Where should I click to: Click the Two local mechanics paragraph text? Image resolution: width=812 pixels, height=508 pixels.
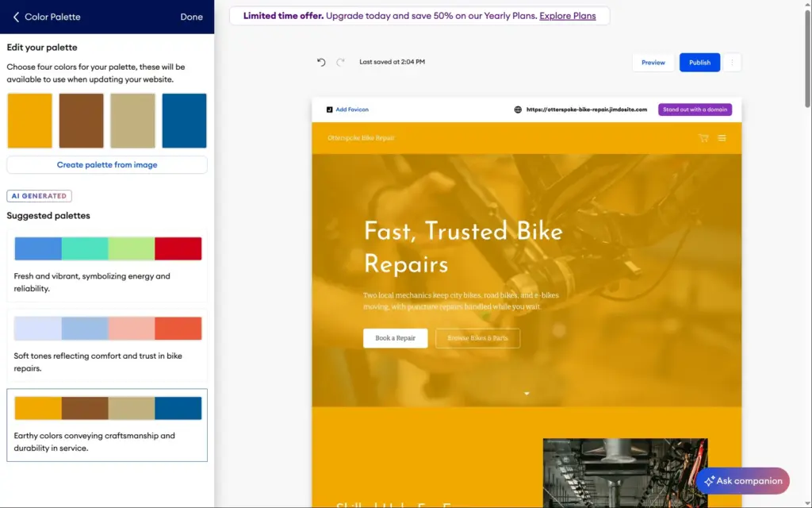[461, 301]
